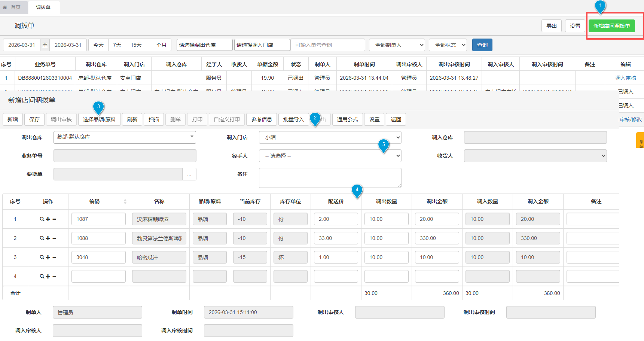This screenshot has height=341, width=644.
Task: Click the 调入审核 link in row 1
Action: tap(625, 78)
